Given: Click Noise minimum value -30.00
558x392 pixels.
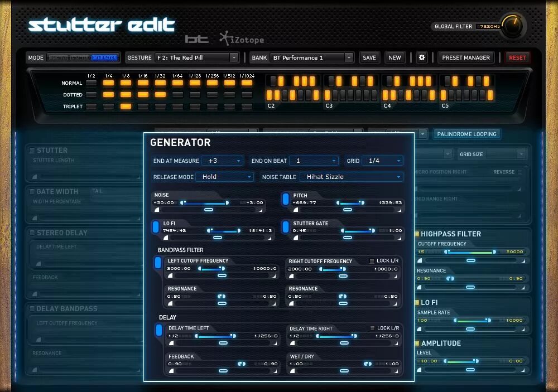Looking at the screenshot, I should point(164,203).
